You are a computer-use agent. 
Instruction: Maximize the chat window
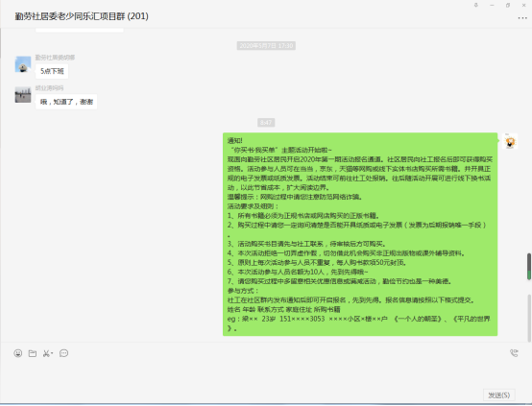508,5
